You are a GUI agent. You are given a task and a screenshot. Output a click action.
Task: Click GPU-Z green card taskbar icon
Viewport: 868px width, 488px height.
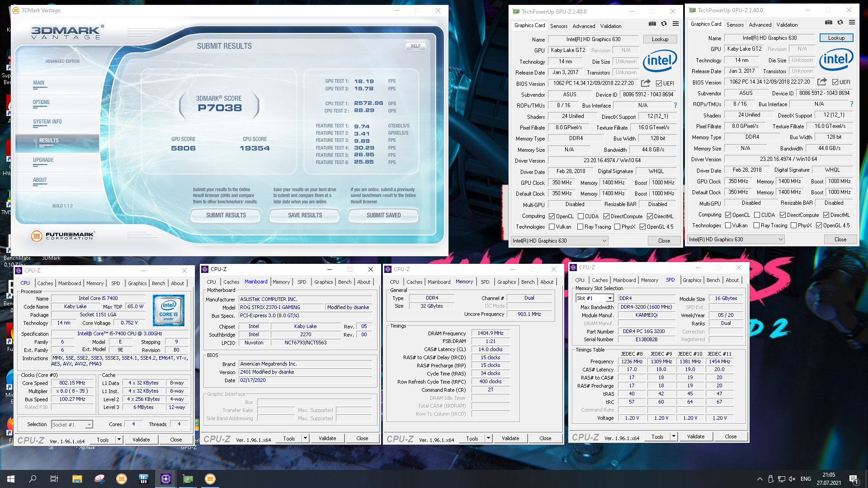pos(188,479)
